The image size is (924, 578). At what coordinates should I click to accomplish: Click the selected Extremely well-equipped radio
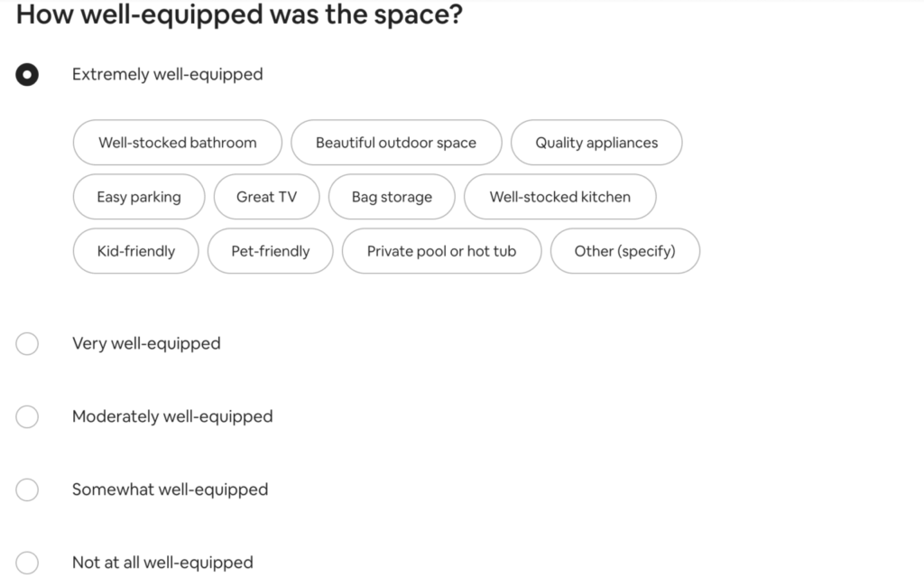[x=27, y=75]
